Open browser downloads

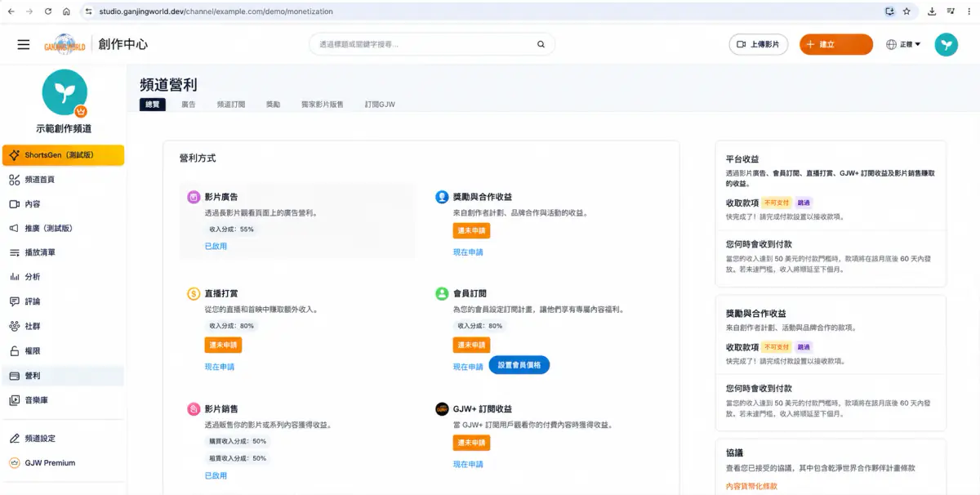[x=932, y=11]
